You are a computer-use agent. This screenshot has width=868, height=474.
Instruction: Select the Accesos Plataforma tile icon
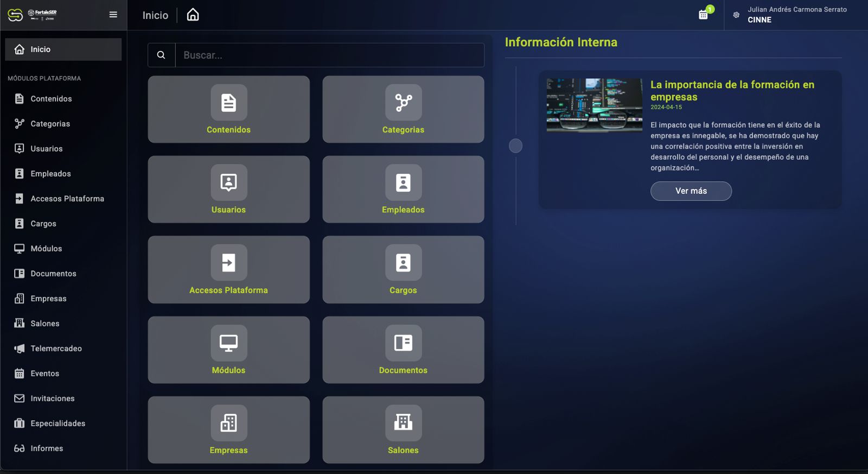click(x=228, y=263)
